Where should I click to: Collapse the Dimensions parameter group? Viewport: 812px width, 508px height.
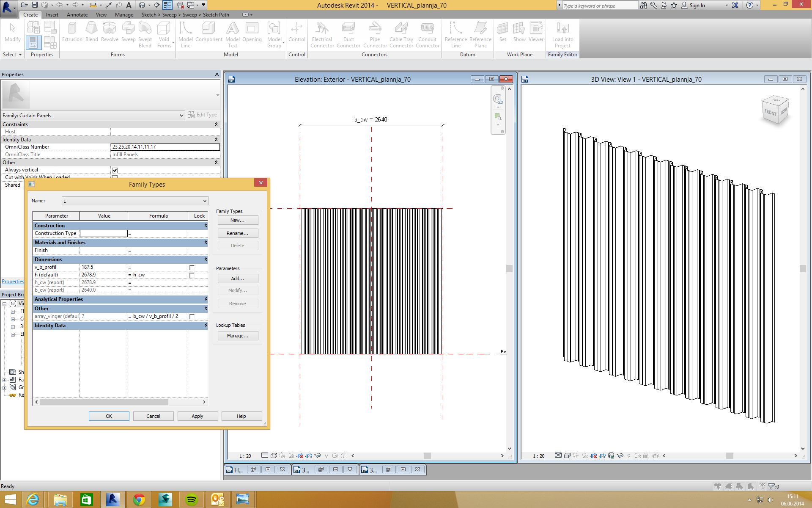(206, 260)
